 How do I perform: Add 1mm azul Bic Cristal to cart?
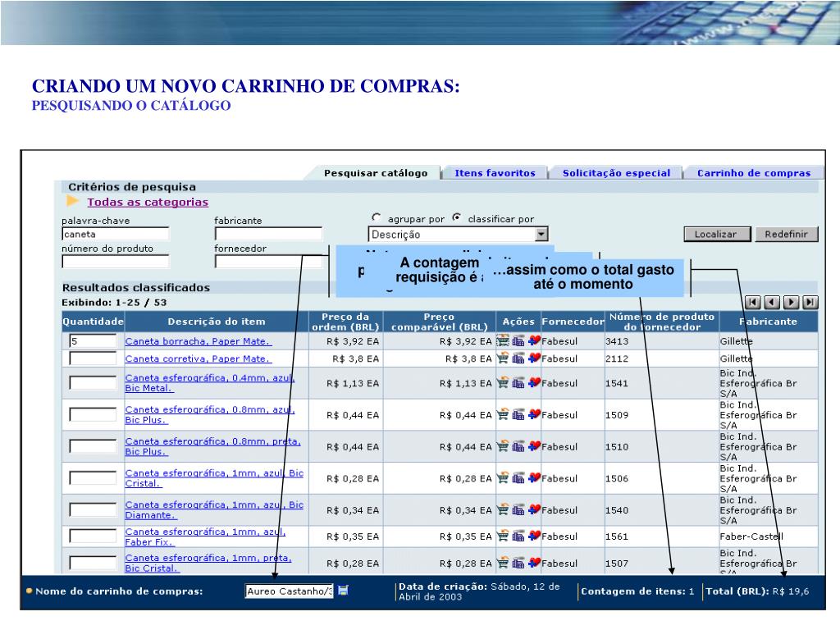point(503,478)
